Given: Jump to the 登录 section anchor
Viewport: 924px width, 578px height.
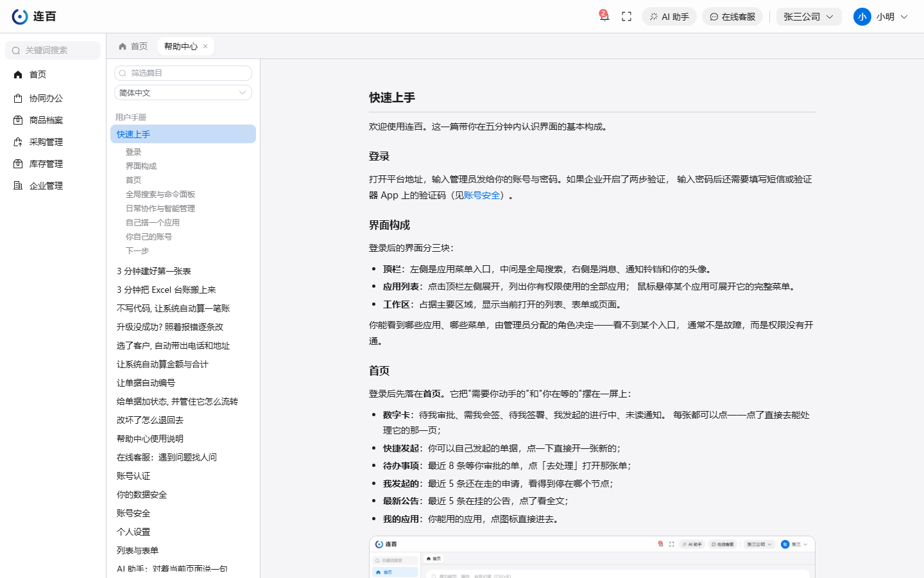Looking at the screenshot, I should click(x=133, y=152).
